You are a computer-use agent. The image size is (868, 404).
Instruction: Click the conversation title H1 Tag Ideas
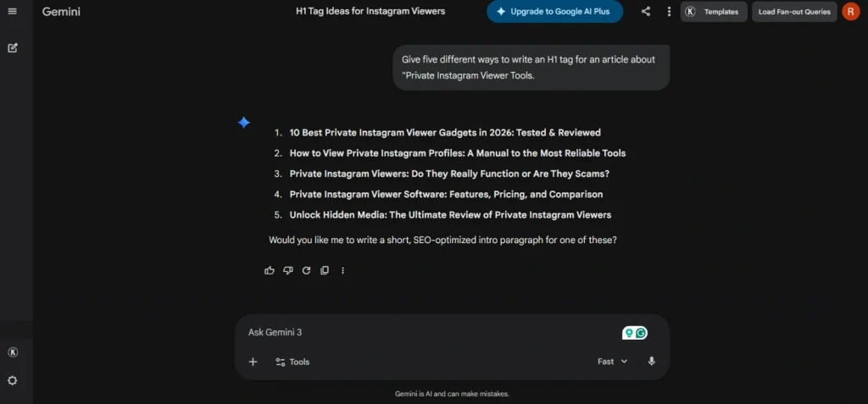370,11
